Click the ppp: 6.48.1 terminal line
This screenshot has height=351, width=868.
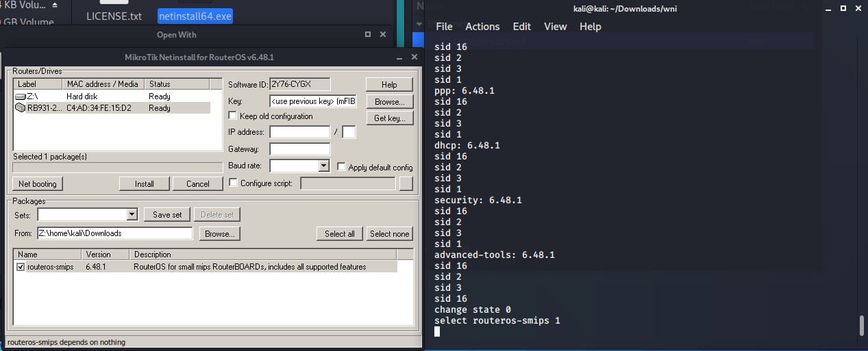click(x=464, y=90)
